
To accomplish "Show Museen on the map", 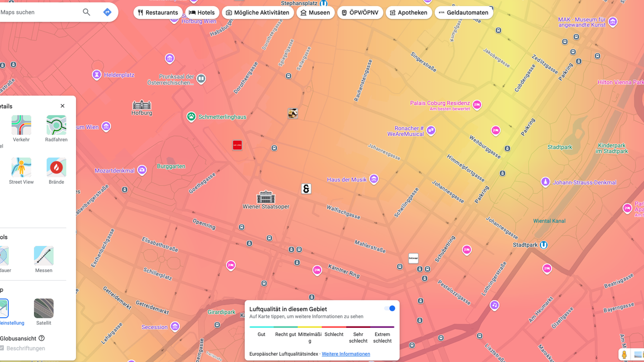I will [316, 12].
